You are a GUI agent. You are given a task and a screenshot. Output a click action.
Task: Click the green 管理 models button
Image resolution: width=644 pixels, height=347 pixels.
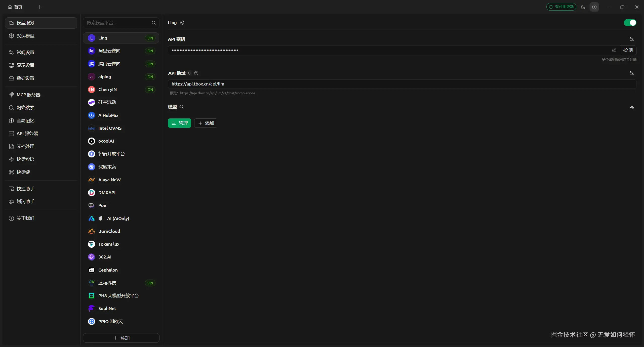pos(180,123)
